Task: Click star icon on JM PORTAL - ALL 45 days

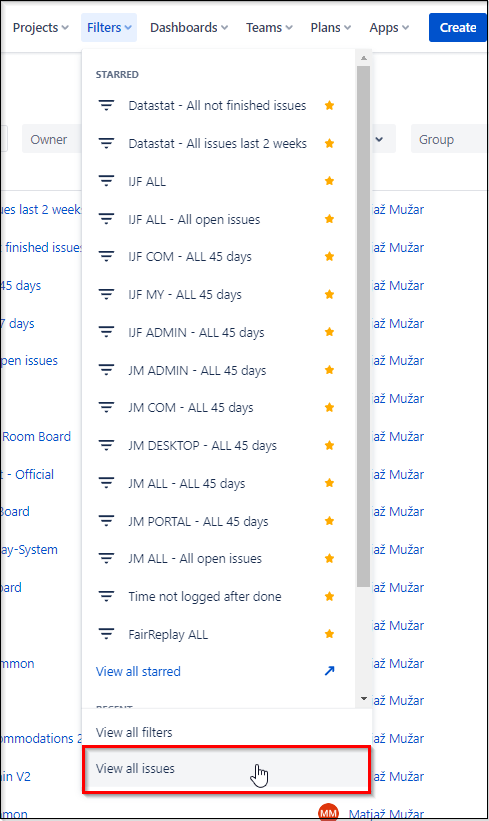Action: coord(329,521)
